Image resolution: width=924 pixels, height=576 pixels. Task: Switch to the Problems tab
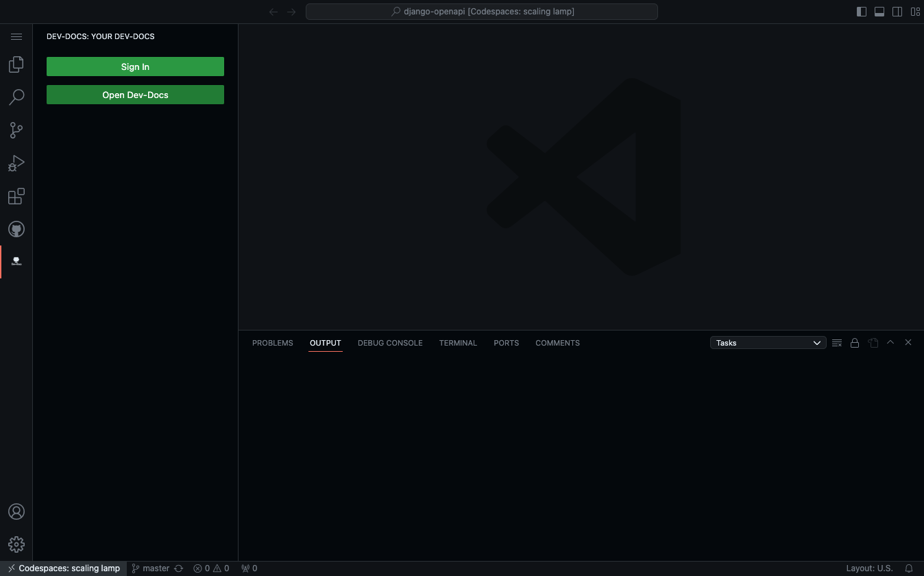click(272, 343)
